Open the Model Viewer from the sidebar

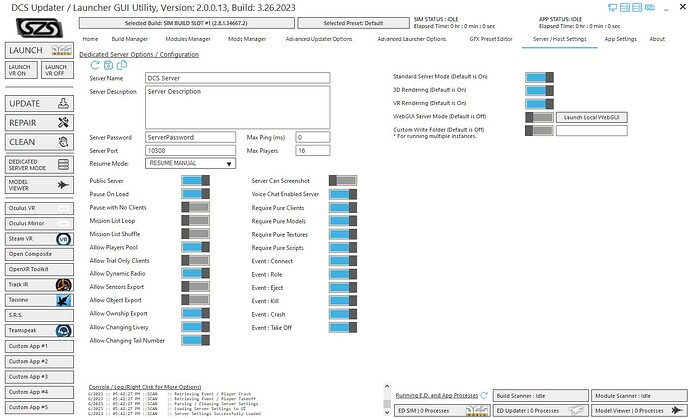(x=39, y=185)
